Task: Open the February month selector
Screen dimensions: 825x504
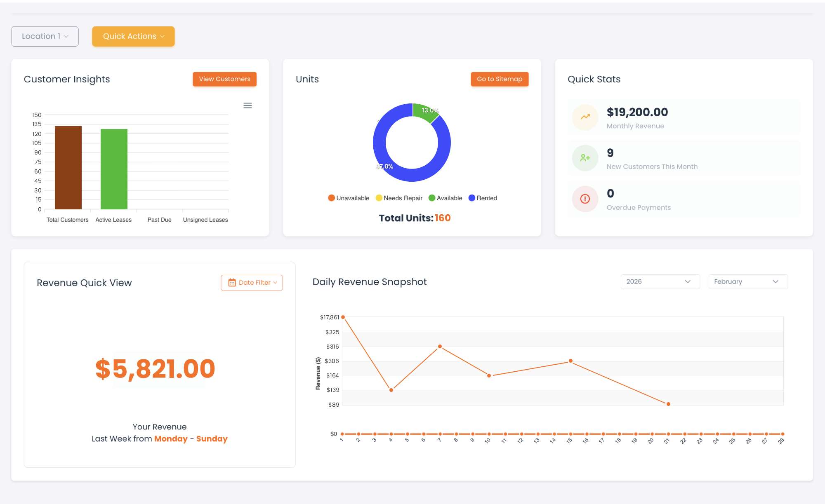Action: pyautogui.click(x=747, y=281)
